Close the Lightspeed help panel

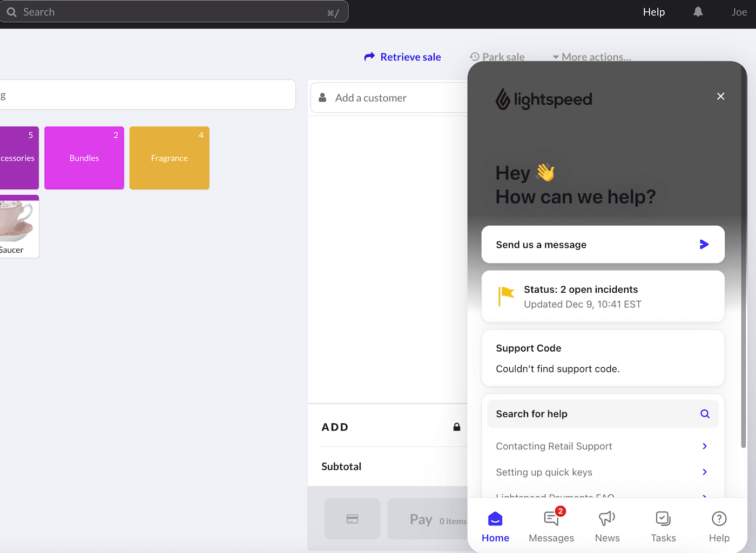point(720,96)
